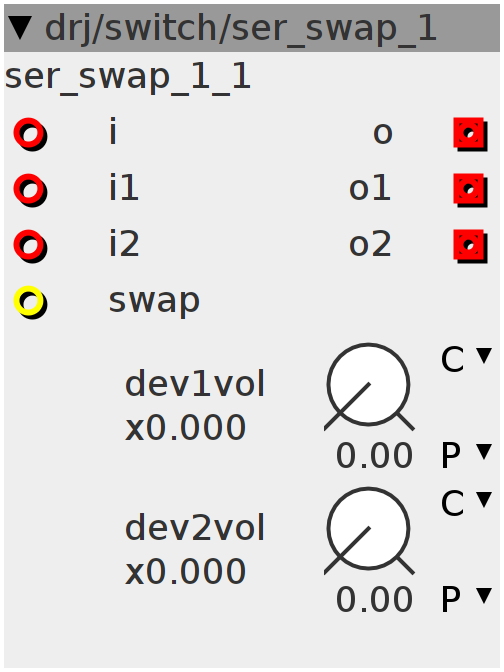This screenshot has width=504, height=672.
Task: Click the dev1vol parameter label
Action: pyautogui.click(x=195, y=384)
